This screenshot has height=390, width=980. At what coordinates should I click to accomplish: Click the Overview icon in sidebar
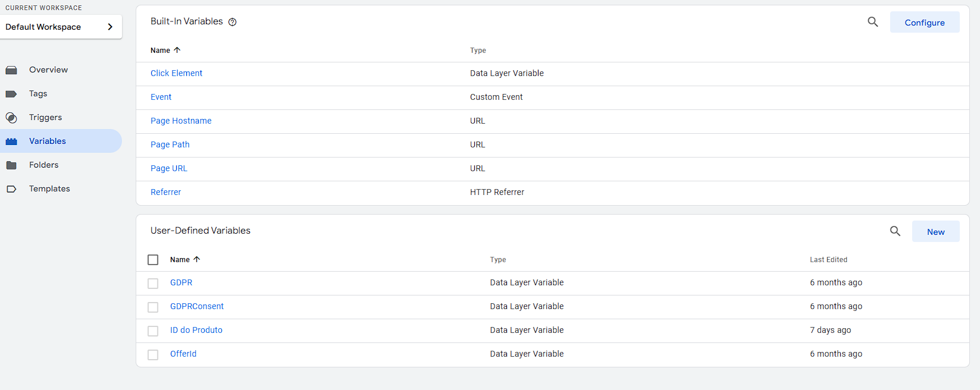11,70
